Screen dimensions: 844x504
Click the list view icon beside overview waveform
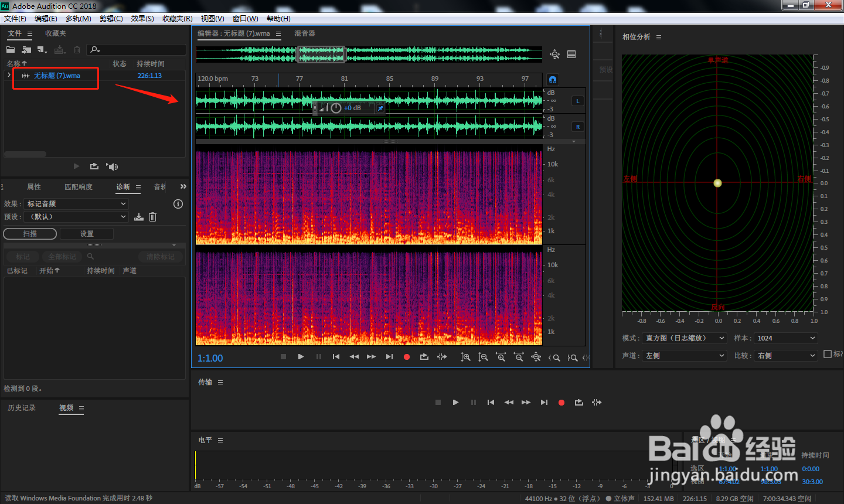point(571,55)
